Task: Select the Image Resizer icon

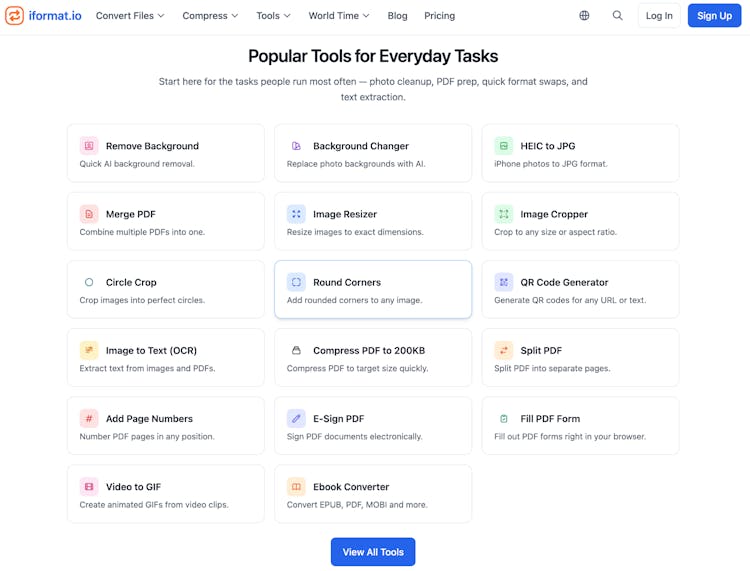Action: click(296, 214)
